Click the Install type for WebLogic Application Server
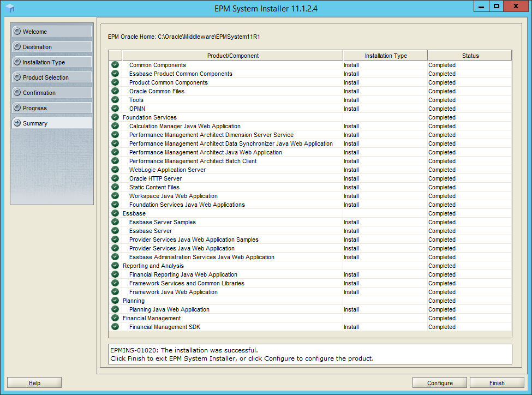 click(x=351, y=170)
